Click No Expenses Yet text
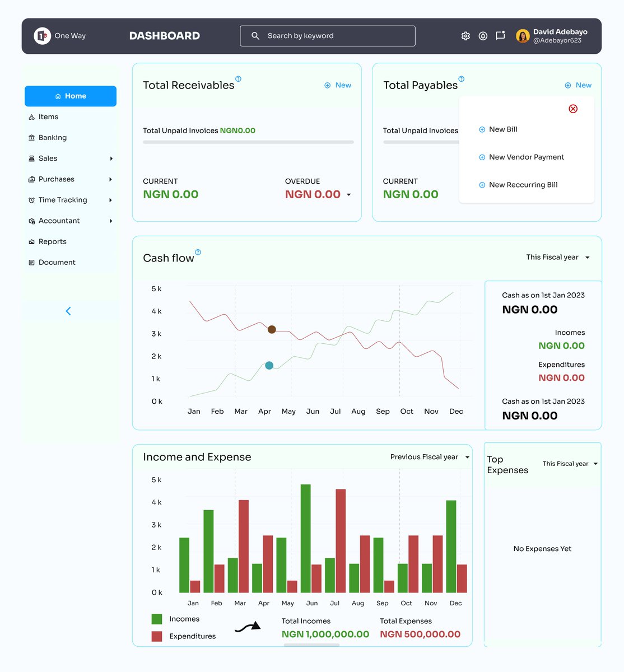This screenshot has height=672, width=624. [x=542, y=549]
